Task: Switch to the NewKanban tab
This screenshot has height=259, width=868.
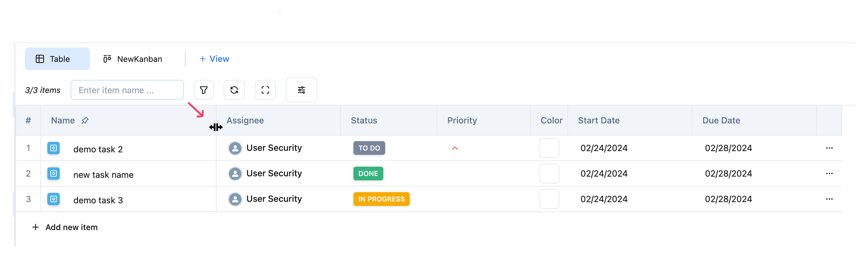Action: click(x=133, y=59)
